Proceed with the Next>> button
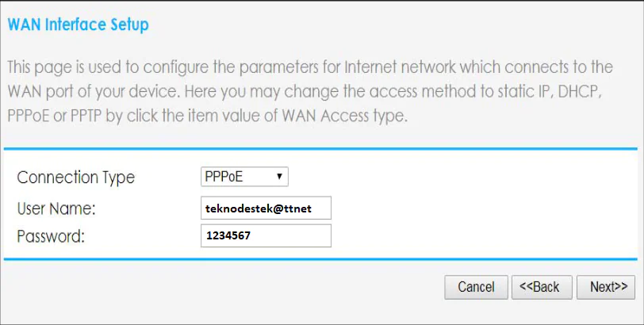 tap(608, 287)
